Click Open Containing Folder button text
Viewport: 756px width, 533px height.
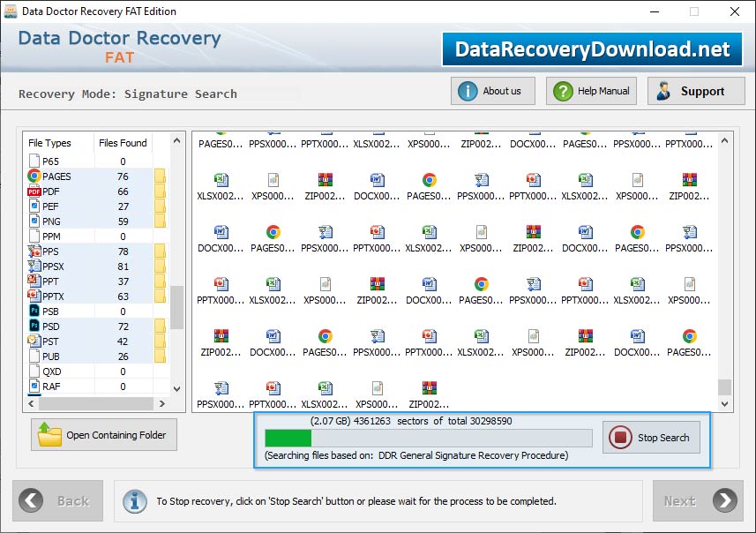(x=116, y=435)
